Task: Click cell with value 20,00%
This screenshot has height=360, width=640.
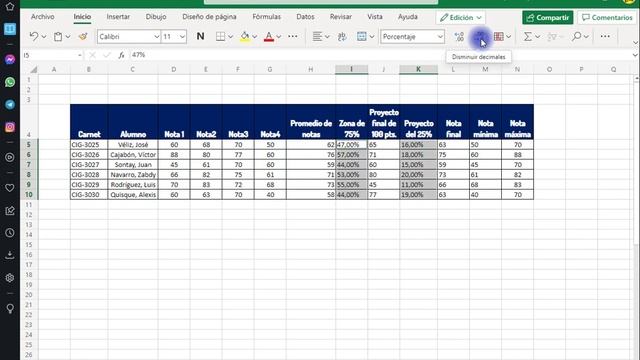Action: [x=418, y=175]
